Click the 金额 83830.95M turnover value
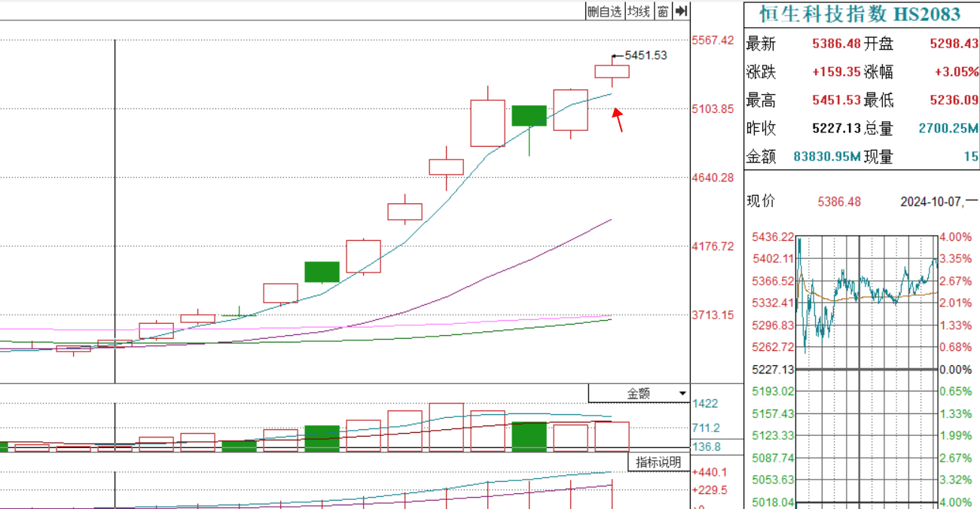Image resolution: width=980 pixels, height=509 pixels. pyautogui.click(x=827, y=157)
